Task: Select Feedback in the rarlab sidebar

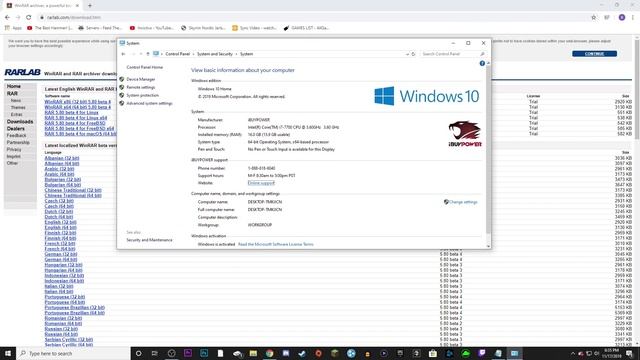Action: coord(16,136)
